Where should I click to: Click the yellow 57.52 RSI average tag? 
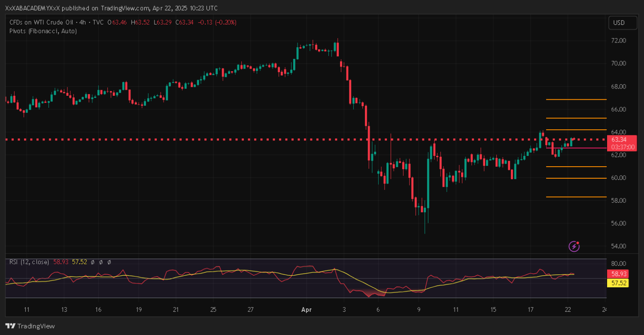click(x=619, y=283)
